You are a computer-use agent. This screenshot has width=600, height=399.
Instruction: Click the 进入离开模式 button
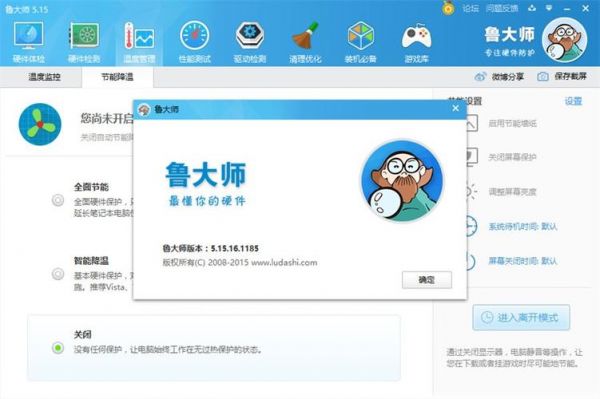(521, 318)
